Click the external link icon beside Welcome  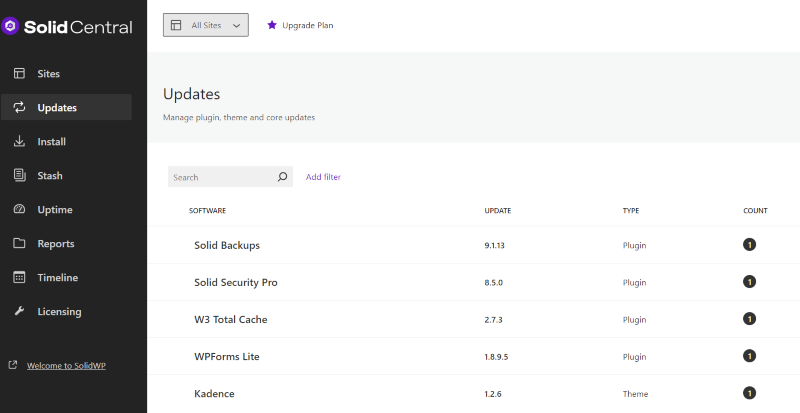tap(13, 365)
